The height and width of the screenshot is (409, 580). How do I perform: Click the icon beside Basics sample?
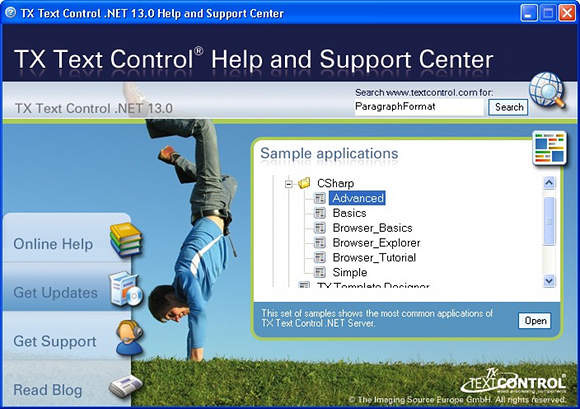pyautogui.click(x=320, y=213)
